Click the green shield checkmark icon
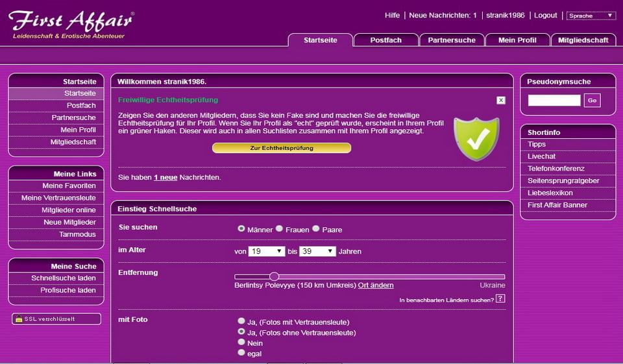 [476, 138]
